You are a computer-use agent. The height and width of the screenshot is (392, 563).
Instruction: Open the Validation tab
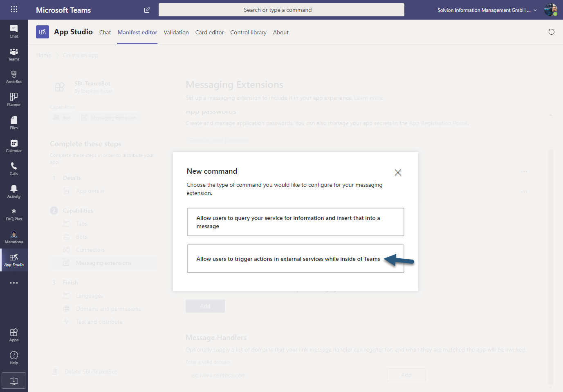tap(176, 32)
